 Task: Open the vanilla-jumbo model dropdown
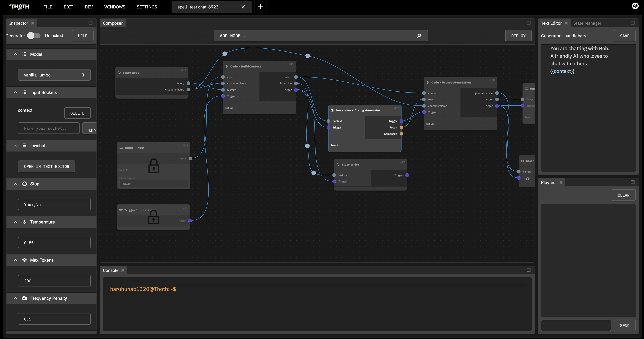point(54,75)
